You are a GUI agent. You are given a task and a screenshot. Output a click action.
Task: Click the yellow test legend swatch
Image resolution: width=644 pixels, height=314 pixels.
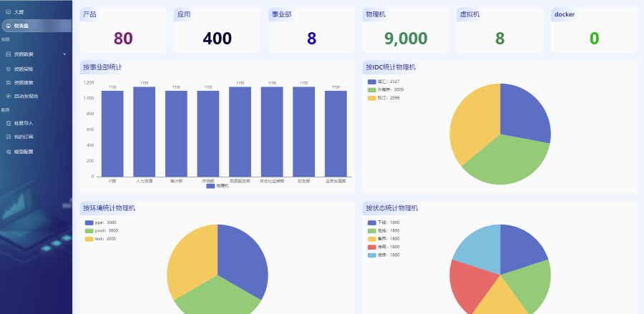[89, 239]
